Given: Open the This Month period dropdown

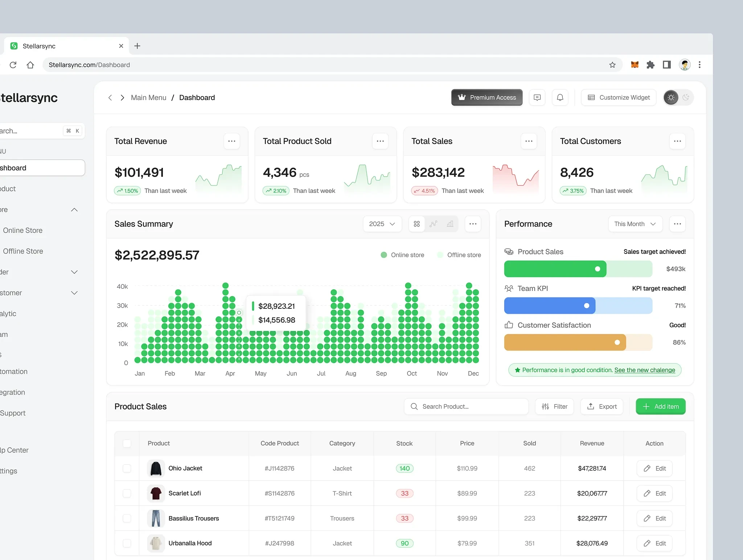Looking at the screenshot, I should click(x=635, y=224).
